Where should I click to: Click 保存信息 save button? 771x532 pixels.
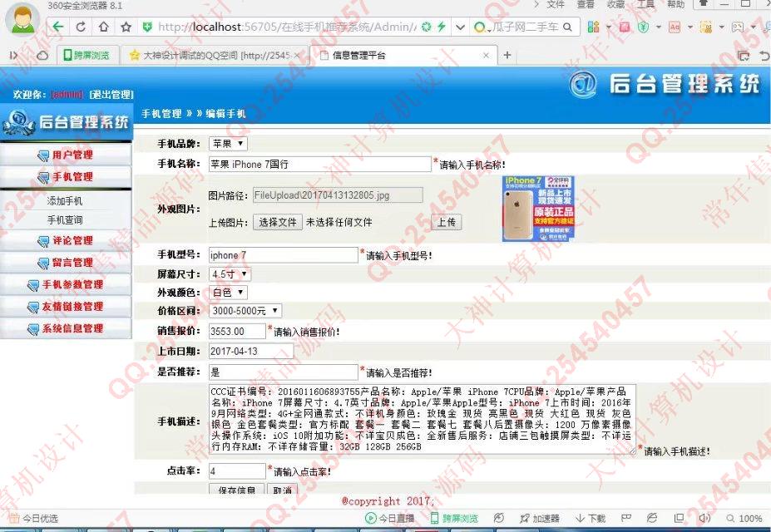point(237,489)
